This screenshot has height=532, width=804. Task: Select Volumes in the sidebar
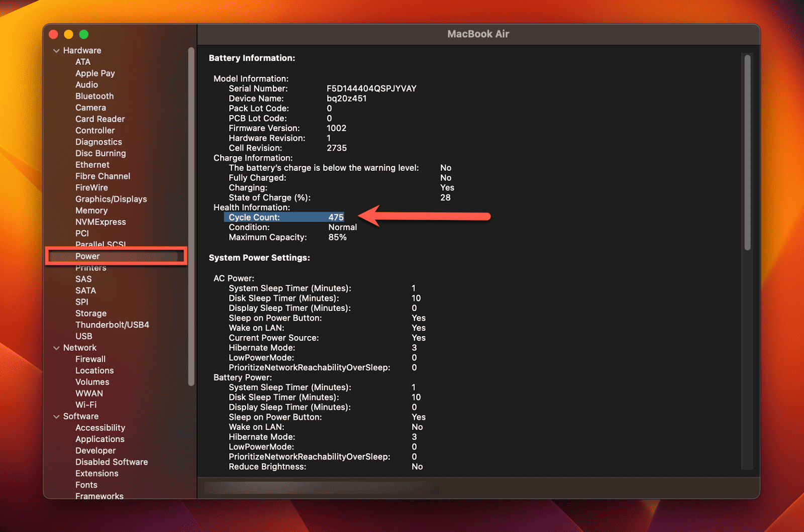(x=92, y=382)
